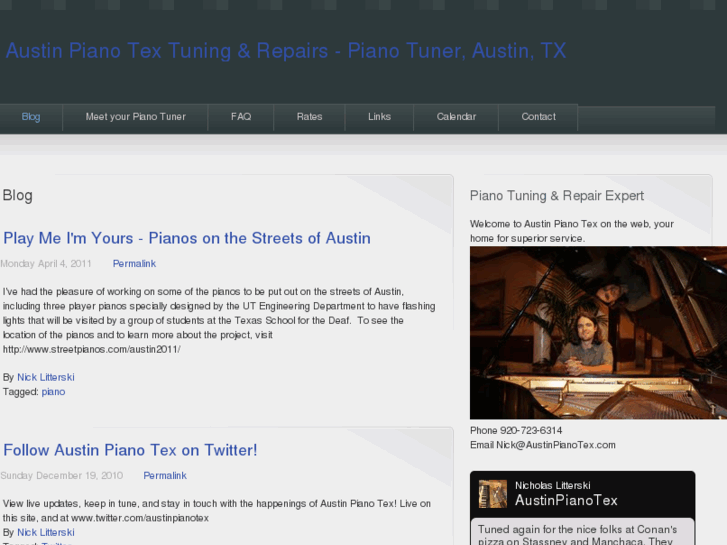Click the photo of the piano tuner
This screenshot has width=727, height=545.
pyautogui.click(x=598, y=333)
